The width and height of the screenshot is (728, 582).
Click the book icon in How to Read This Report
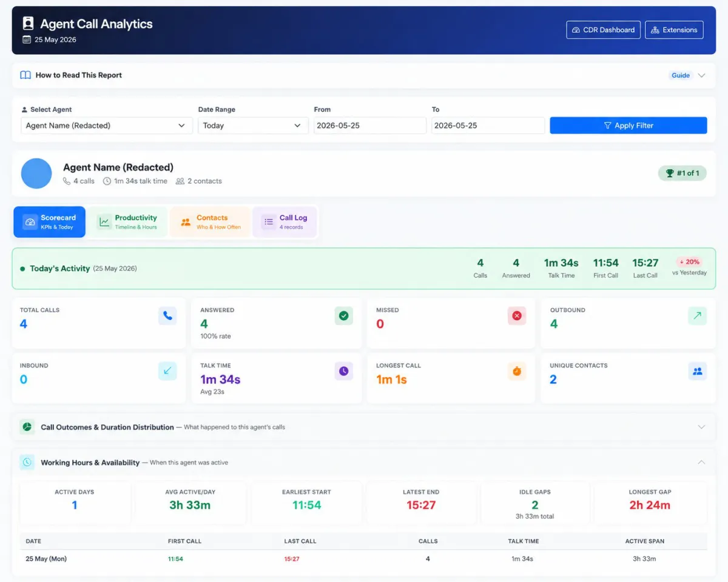click(x=25, y=75)
